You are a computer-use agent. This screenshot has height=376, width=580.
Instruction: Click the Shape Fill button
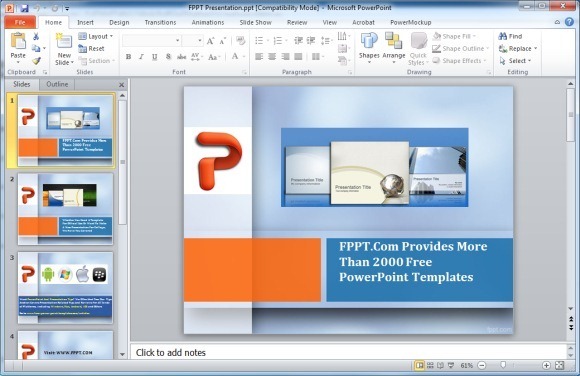(455, 36)
